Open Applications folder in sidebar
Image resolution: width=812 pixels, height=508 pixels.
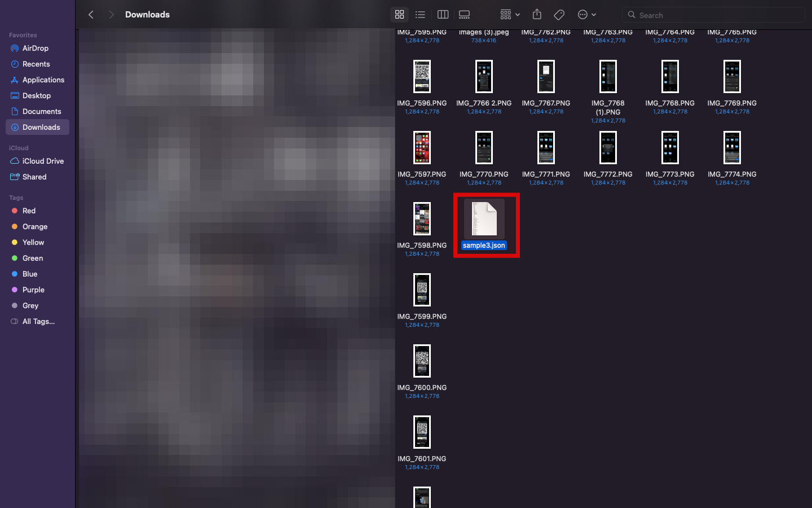point(43,80)
